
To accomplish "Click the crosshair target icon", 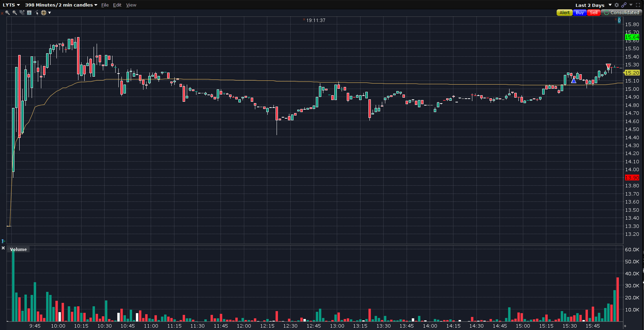I will click(44, 13).
